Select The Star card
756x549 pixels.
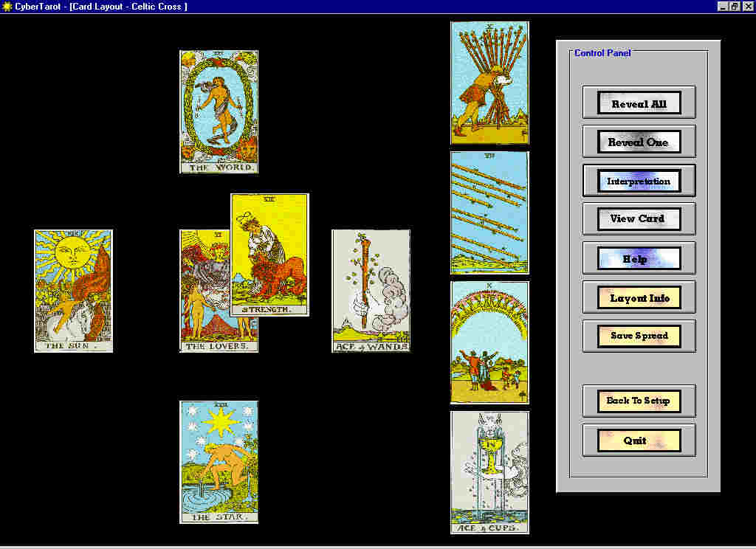(219, 462)
